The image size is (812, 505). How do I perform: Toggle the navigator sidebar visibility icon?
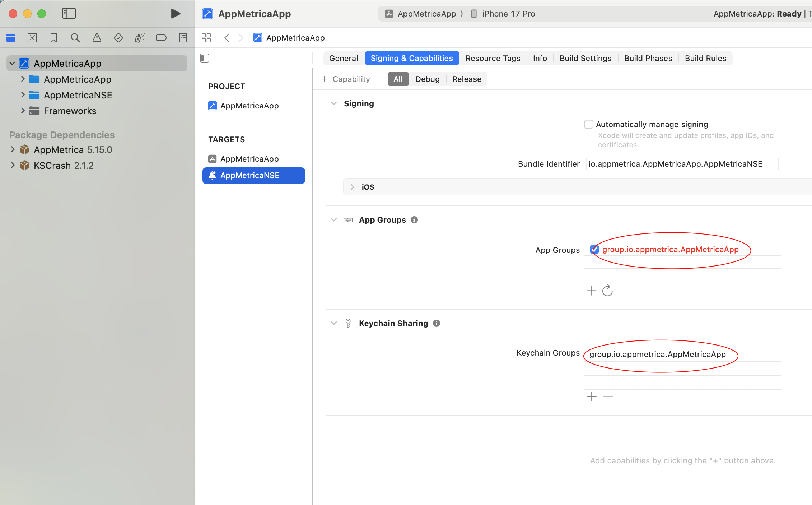tap(69, 14)
